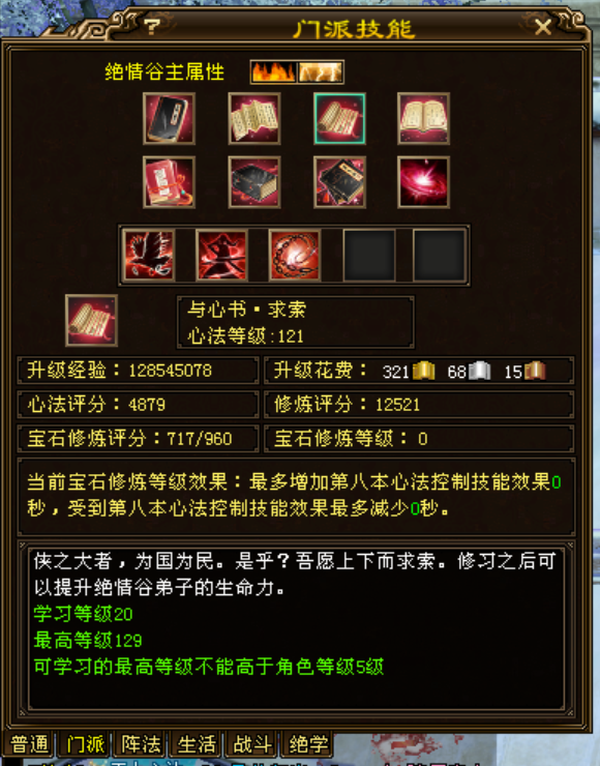Select the red swirling galaxy skill icon
This screenshot has width=600, height=766.
point(424,182)
